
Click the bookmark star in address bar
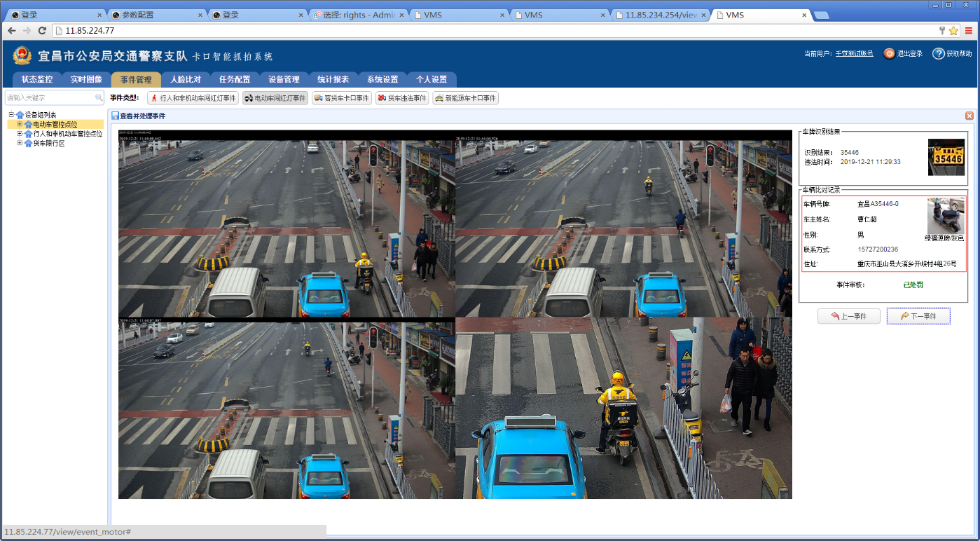953,31
